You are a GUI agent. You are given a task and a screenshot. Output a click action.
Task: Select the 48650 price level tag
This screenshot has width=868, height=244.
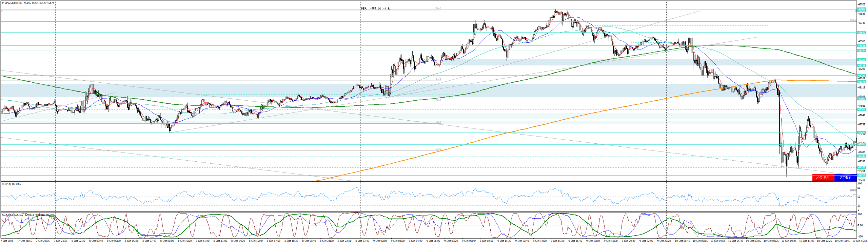862,33
